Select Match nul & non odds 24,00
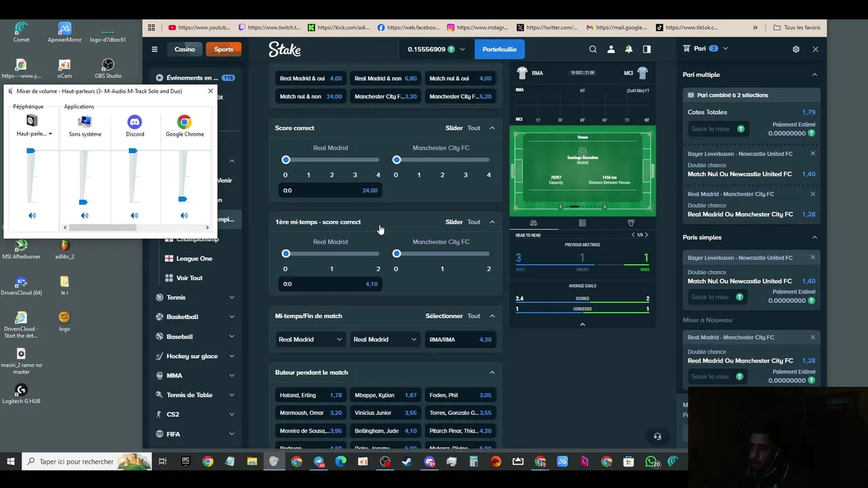The image size is (868, 488). (x=311, y=96)
